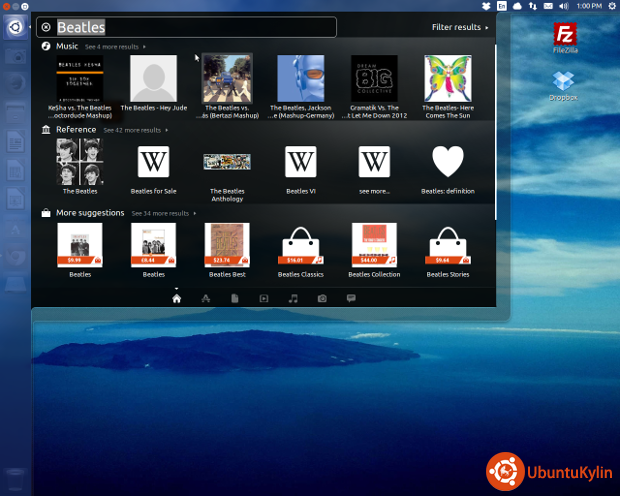Open the Photos lens
620x496 pixels.
322,298
